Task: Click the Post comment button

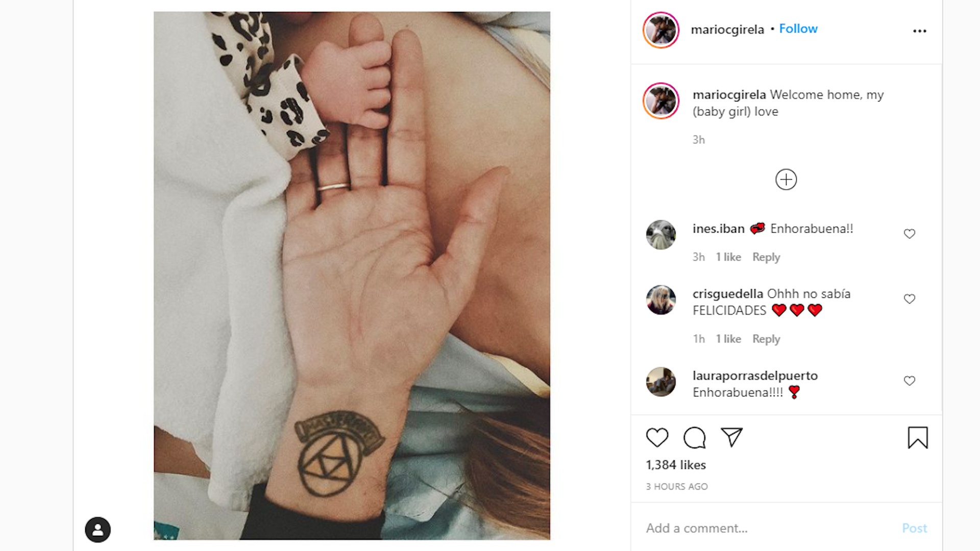Action: click(914, 528)
